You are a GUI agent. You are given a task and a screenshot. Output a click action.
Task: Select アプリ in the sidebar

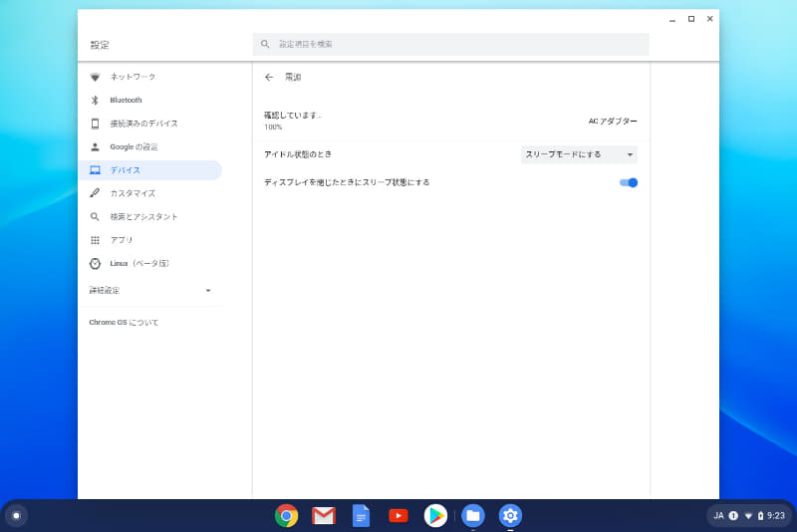150,240
